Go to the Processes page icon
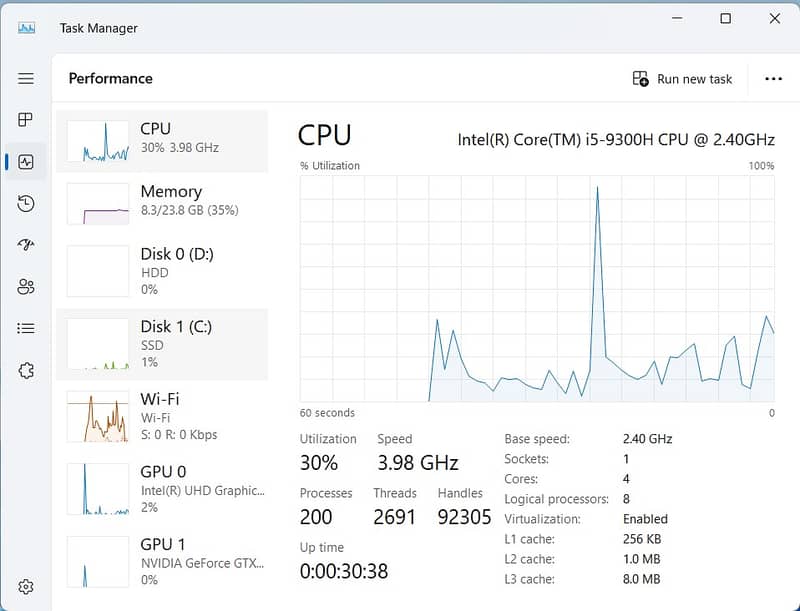 (26, 120)
